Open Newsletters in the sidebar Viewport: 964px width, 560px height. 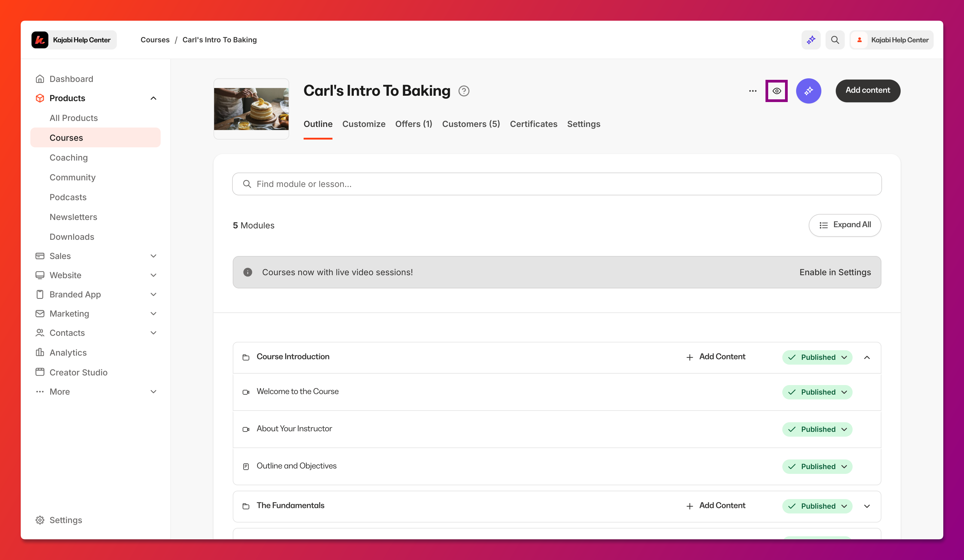point(74,217)
